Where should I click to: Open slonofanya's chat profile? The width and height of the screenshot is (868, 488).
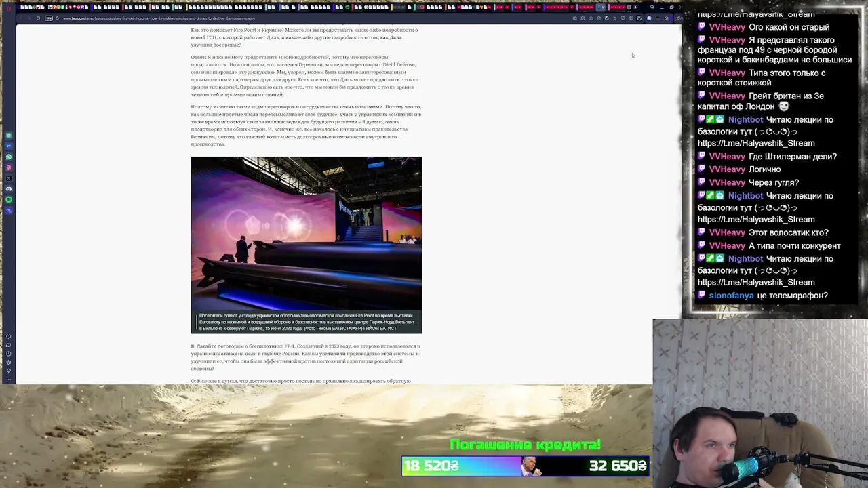[731, 296]
